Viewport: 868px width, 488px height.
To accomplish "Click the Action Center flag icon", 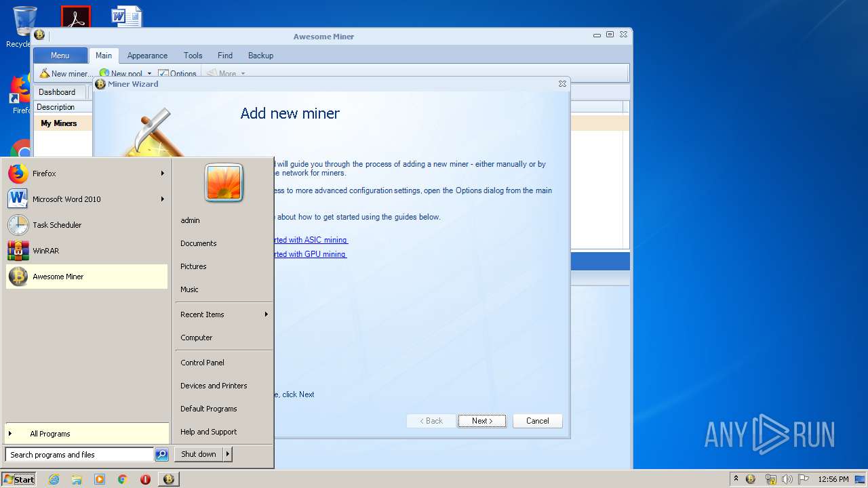I will click(803, 479).
